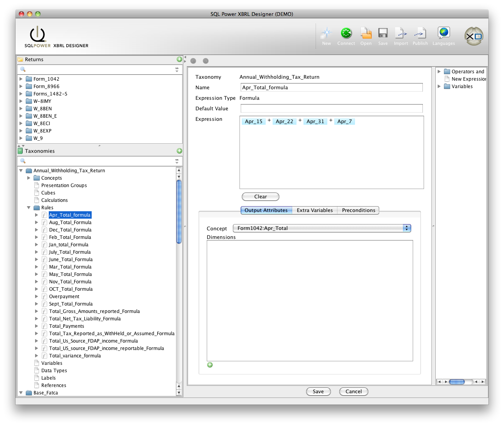Select the References tree item

(x=54, y=385)
